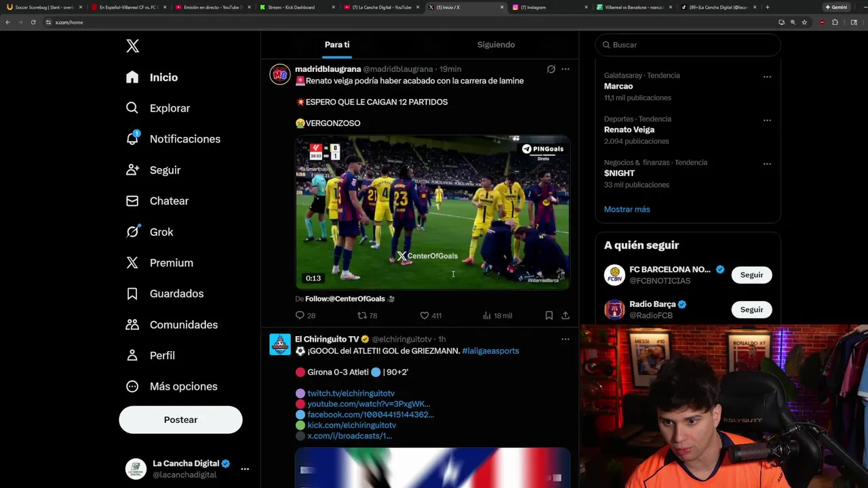
Task: Open Chatear messages
Action: point(157,201)
